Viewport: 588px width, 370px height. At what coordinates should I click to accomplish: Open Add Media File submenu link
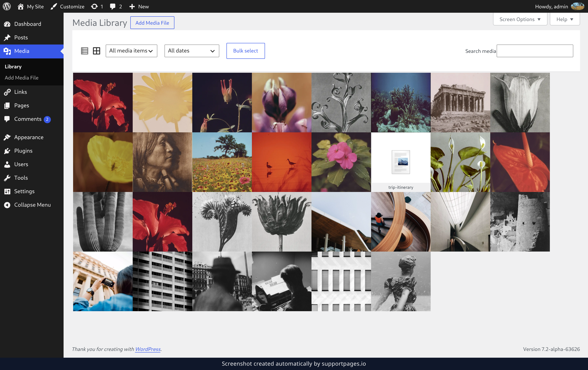click(21, 78)
